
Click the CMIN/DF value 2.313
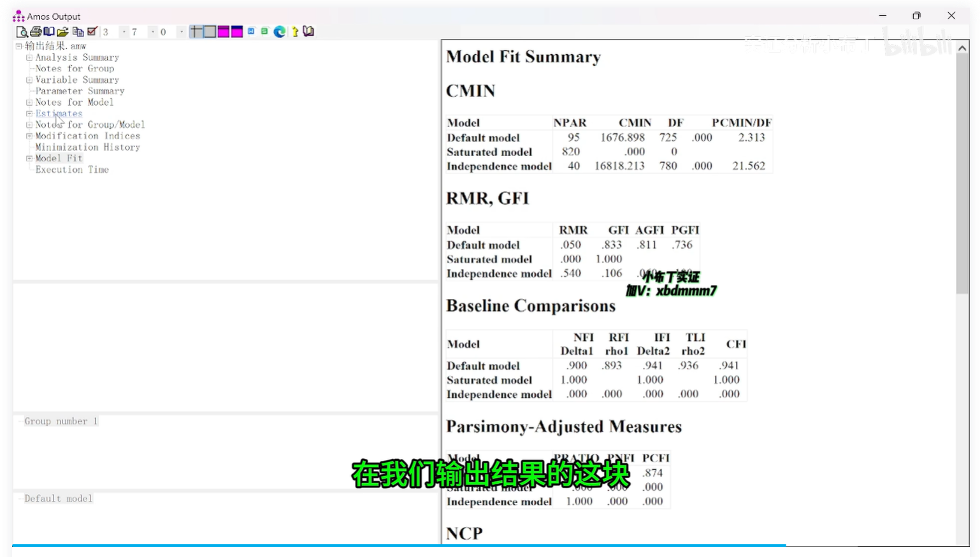[751, 137]
